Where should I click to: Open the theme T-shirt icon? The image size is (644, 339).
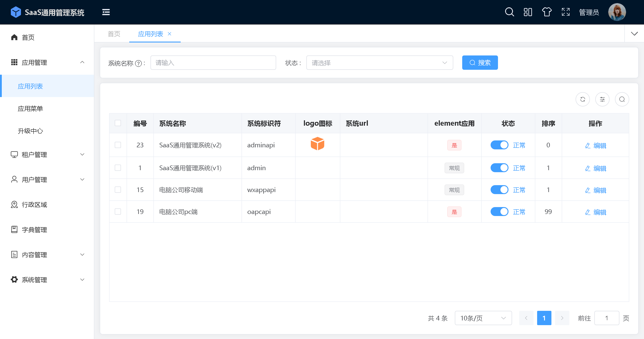pyautogui.click(x=547, y=12)
